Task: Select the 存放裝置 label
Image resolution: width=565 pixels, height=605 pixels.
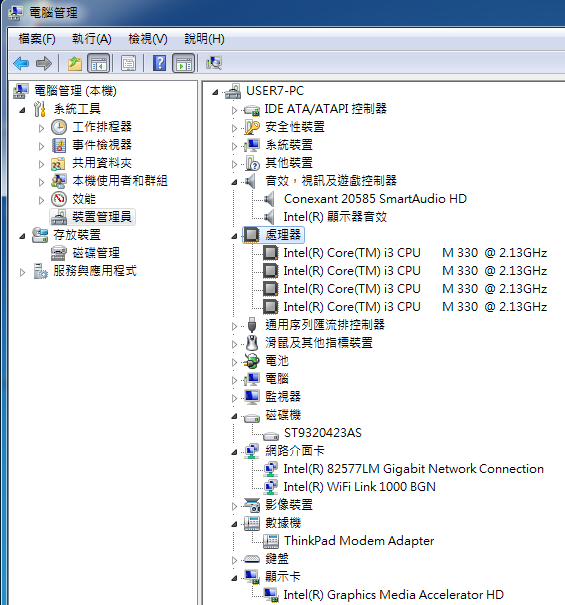Action: point(77,235)
